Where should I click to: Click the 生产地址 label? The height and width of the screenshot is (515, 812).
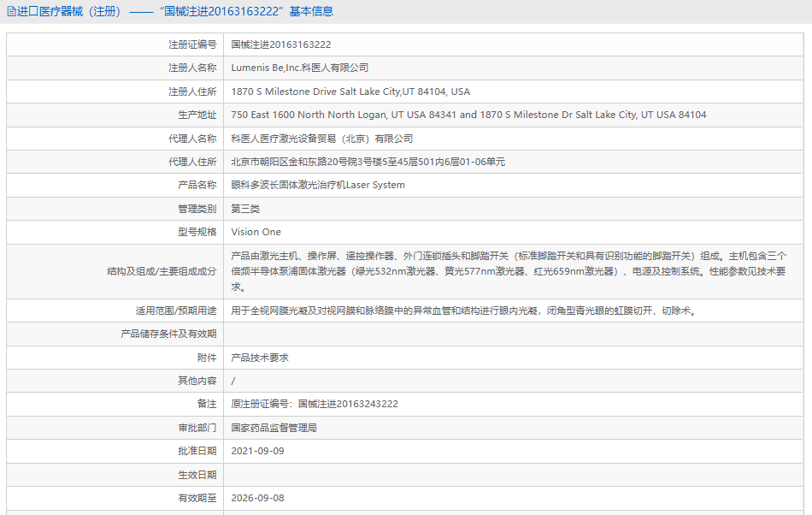click(x=197, y=115)
